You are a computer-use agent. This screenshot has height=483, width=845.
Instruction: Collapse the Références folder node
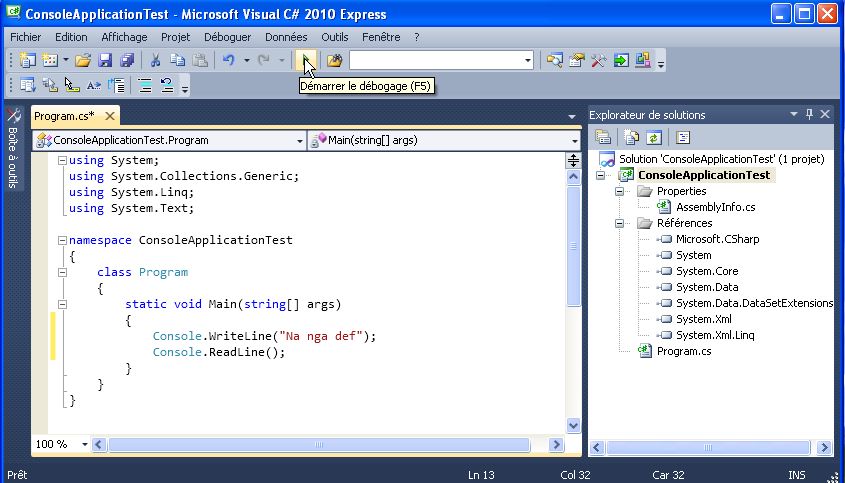[620, 223]
